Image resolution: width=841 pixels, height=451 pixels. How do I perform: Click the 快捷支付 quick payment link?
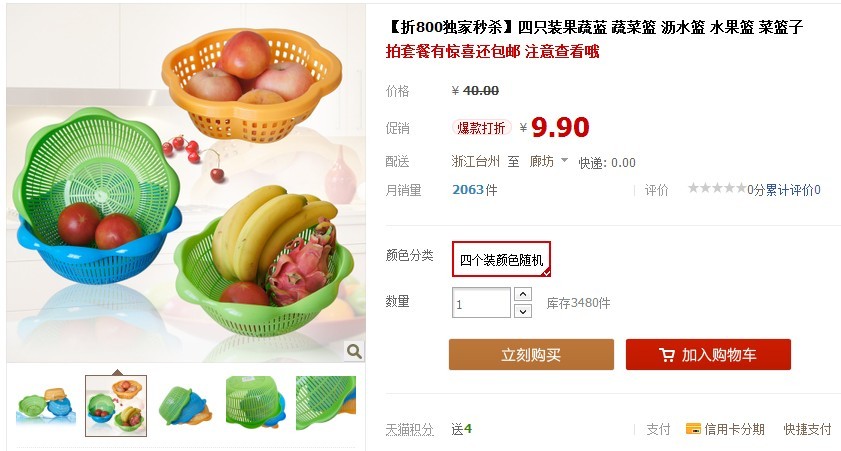tap(807, 429)
